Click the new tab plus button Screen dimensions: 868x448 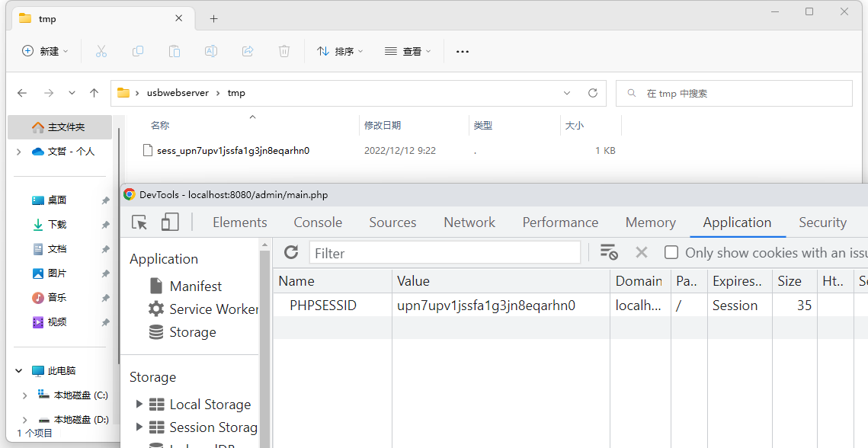[213, 18]
